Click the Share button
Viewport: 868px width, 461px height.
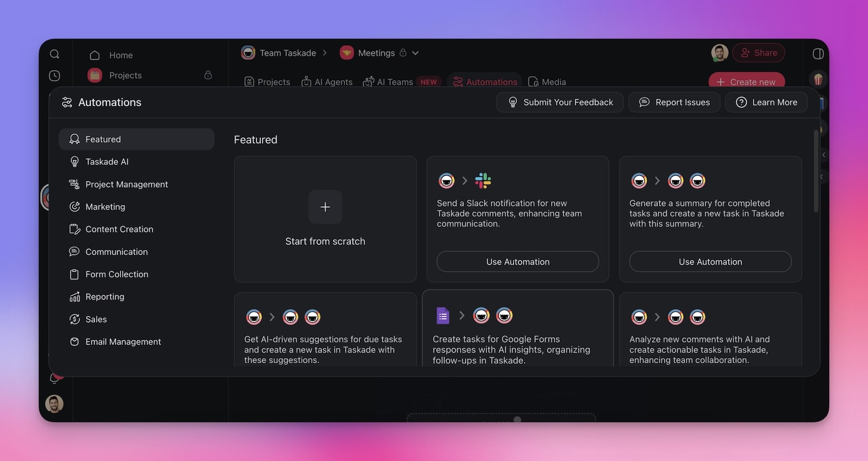click(x=759, y=53)
